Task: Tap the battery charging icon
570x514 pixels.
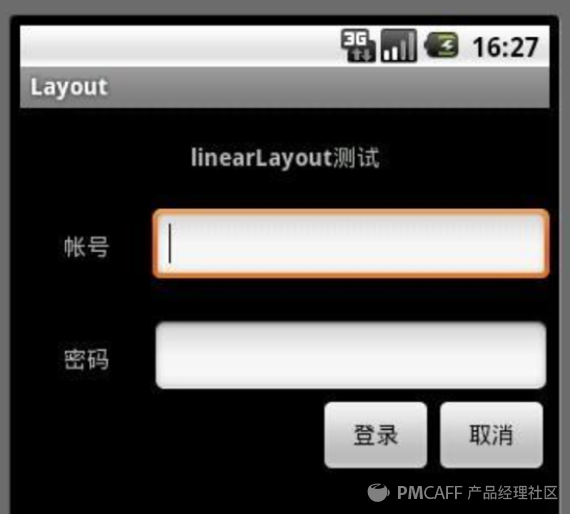Action: 441,45
